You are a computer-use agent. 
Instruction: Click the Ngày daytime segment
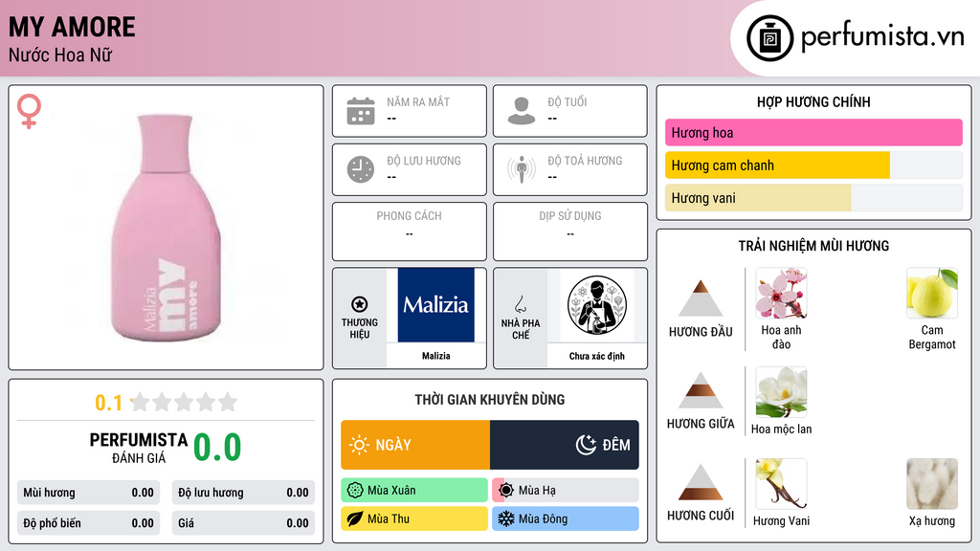click(415, 445)
